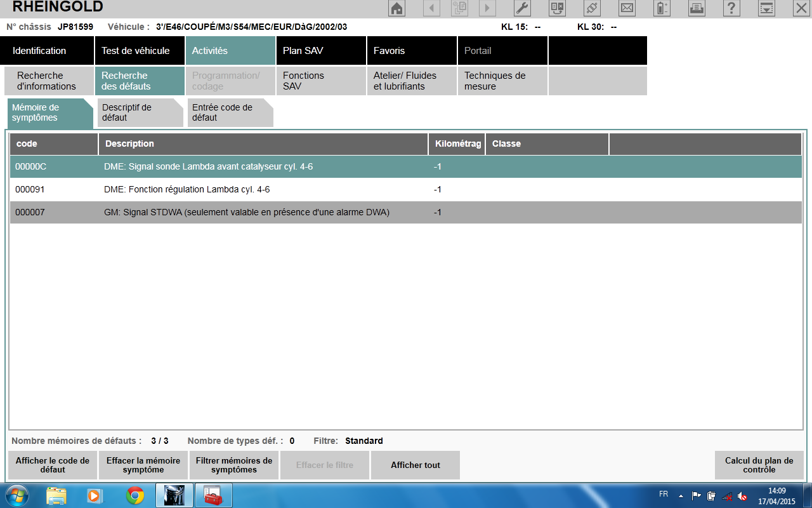812x508 pixels.
Task: Open the Windows Start menu
Action: click(16, 495)
